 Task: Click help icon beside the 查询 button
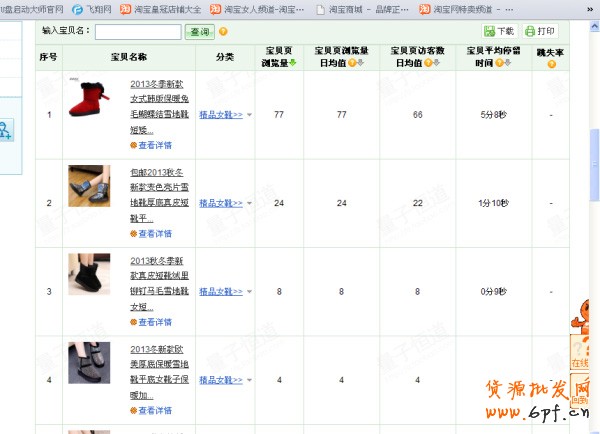[223, 32]
